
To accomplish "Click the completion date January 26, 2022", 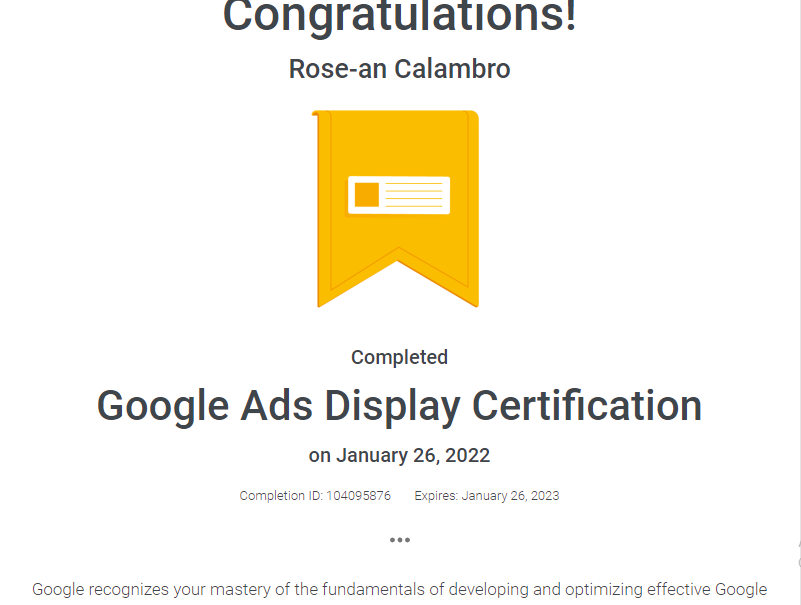I will pos(398,455).
